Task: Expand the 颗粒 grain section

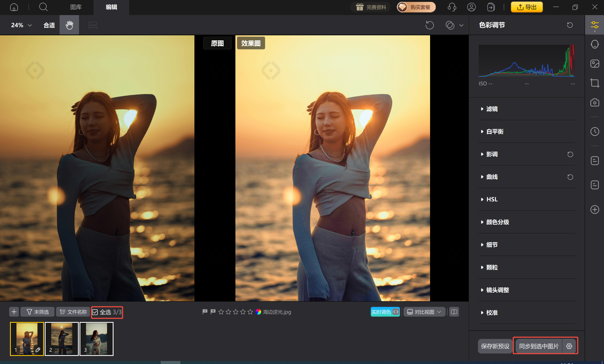Action: click(x=527, y=267)
